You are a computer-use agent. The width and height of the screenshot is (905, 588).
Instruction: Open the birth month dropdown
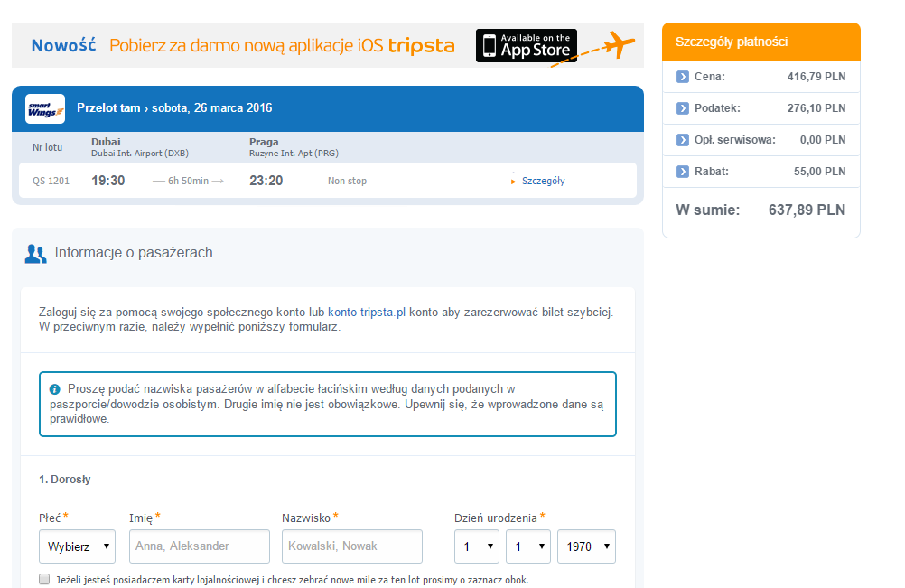[528, 546]
